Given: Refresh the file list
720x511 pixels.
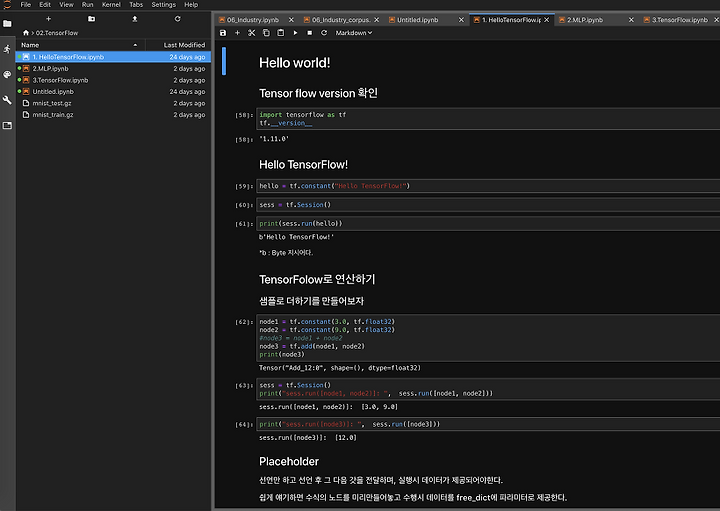Looking at the screenshot, I should pos(178,19).
